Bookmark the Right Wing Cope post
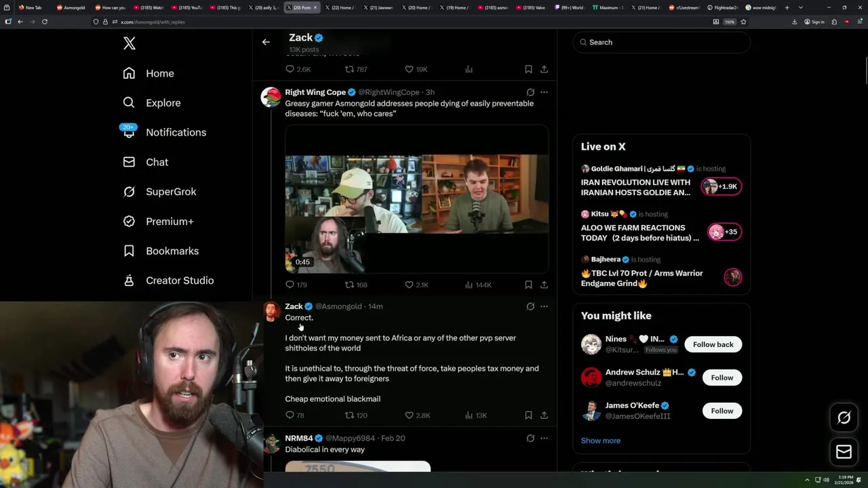Image resolution: width=868 pixels, height=488 pixels. tap(528, 285)
